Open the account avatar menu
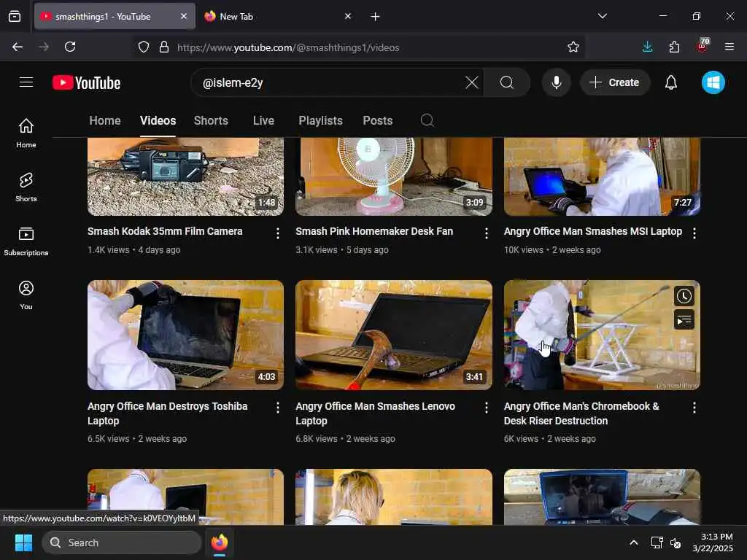This screenshot has width=747, height=560. coord(713,82)
